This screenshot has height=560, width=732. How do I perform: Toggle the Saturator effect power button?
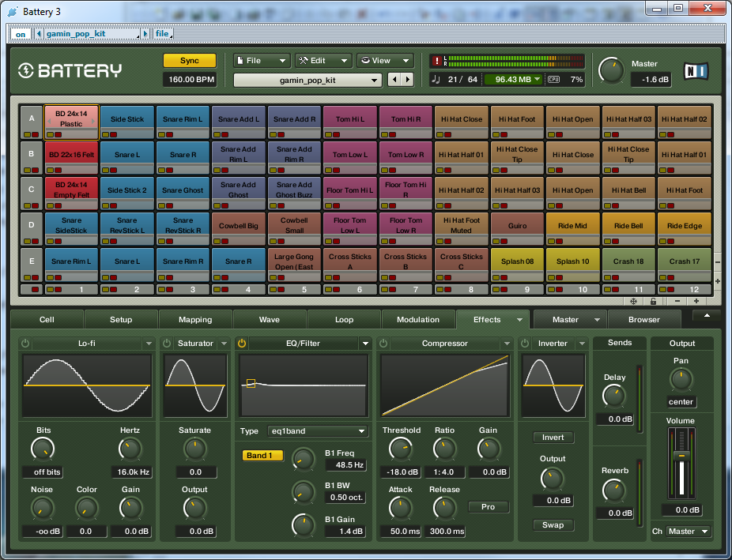[x=167, y=343]
